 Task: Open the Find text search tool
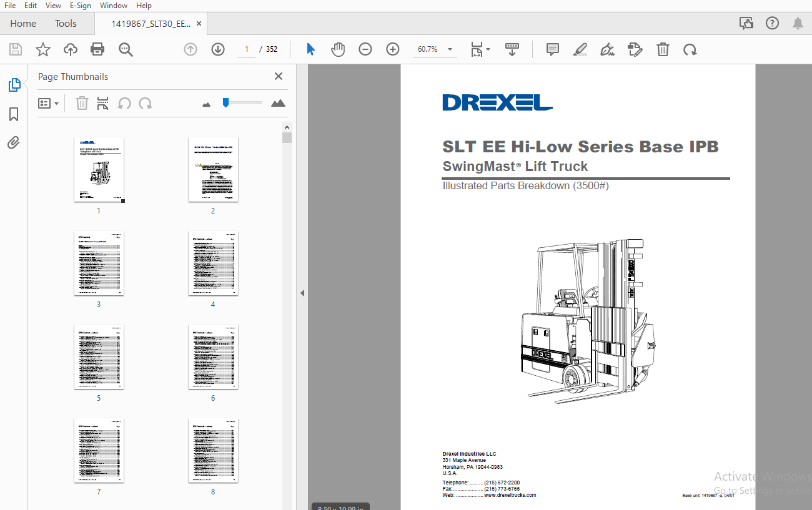[x=126, y=49]
